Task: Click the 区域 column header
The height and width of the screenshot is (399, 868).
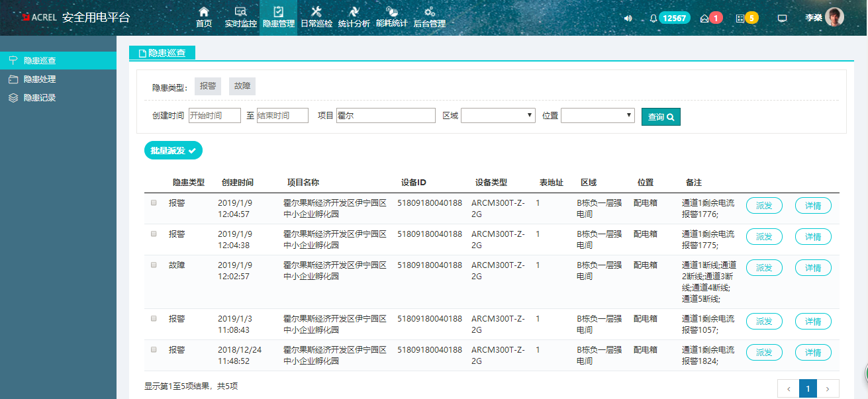Action: (589, 183)
